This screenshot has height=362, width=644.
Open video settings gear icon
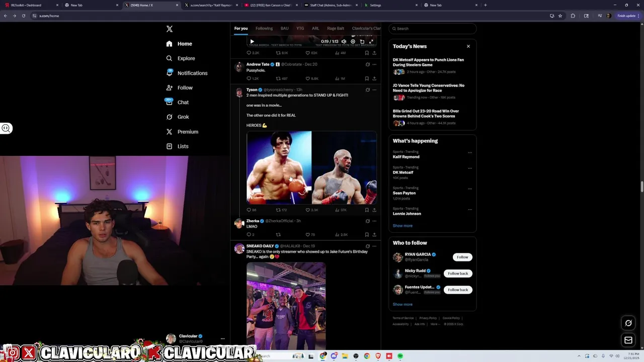[353, 42]
